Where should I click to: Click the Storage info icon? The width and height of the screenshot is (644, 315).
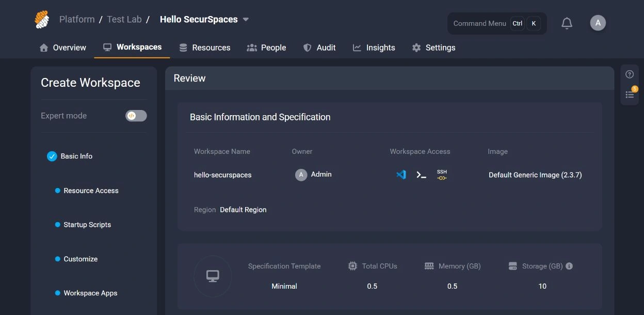(569, 266)
